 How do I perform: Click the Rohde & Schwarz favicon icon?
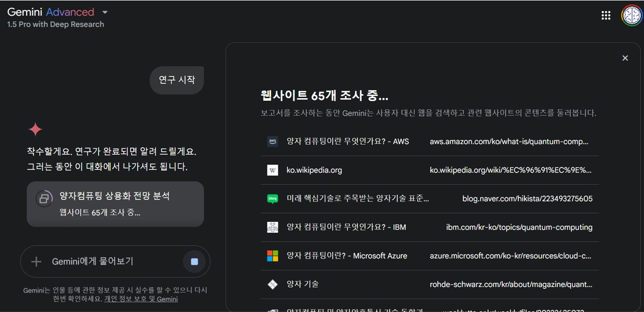273,284
